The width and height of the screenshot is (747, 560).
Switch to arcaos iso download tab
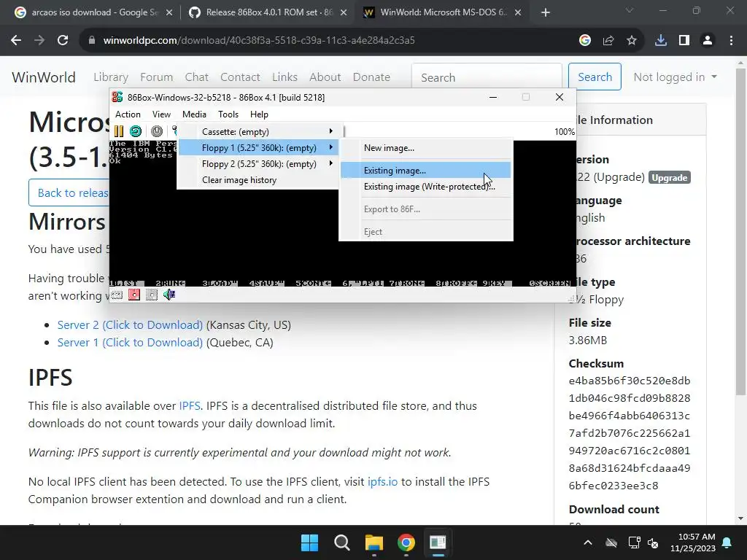[x=93, y=13]
